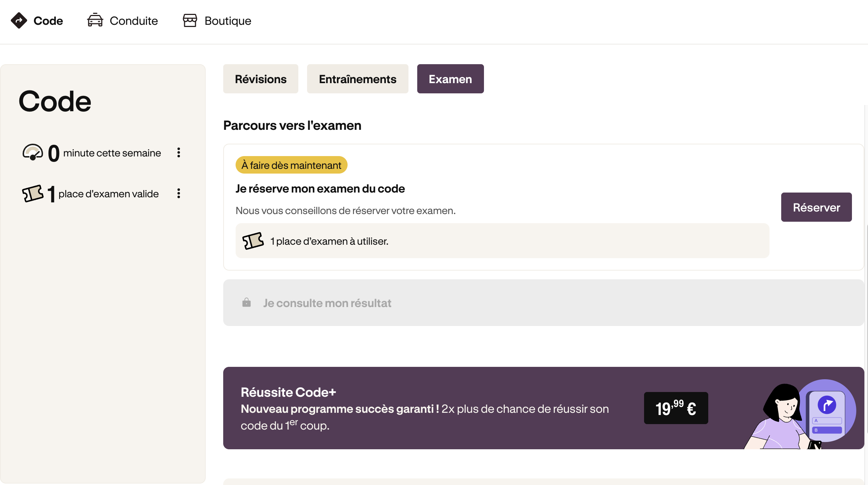Click the À faire dès maintenant yellow badge
The height and width of the screenshot is (485, 868).
point(291,165)
